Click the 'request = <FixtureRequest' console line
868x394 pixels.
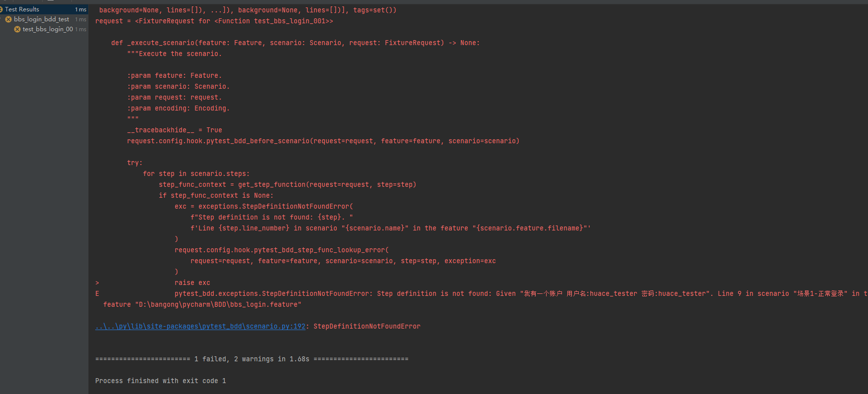(214, 21)
